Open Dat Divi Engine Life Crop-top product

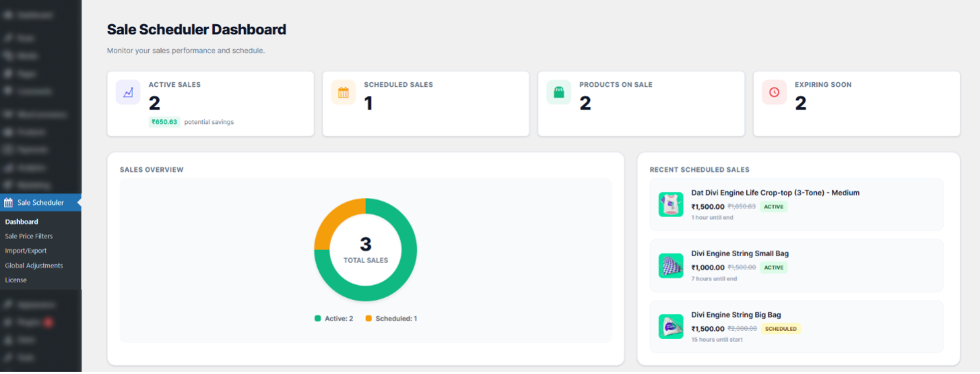pyautogui.click(x=775, y=193)
